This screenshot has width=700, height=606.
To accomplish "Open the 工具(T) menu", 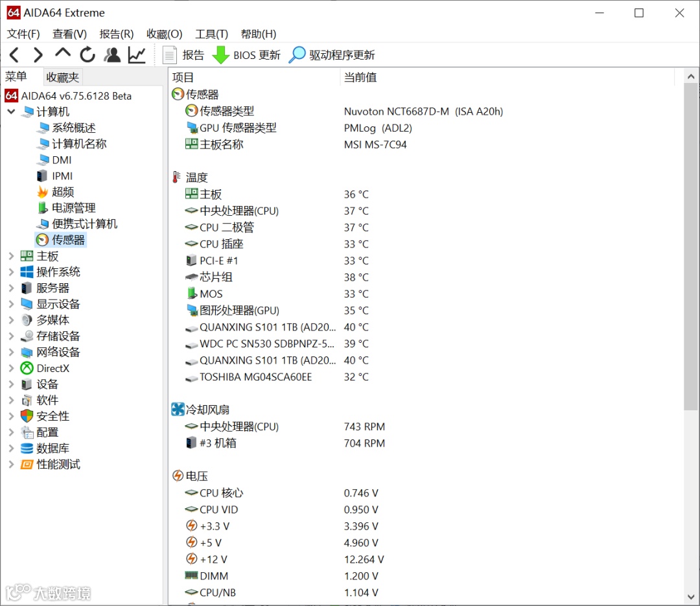I will [x=211, y=34].
